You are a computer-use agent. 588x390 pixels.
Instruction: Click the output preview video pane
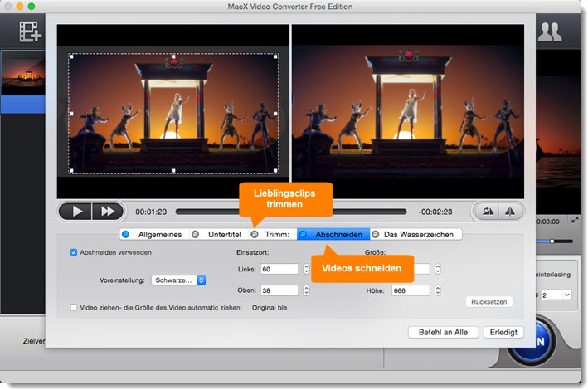click(408, 111)
